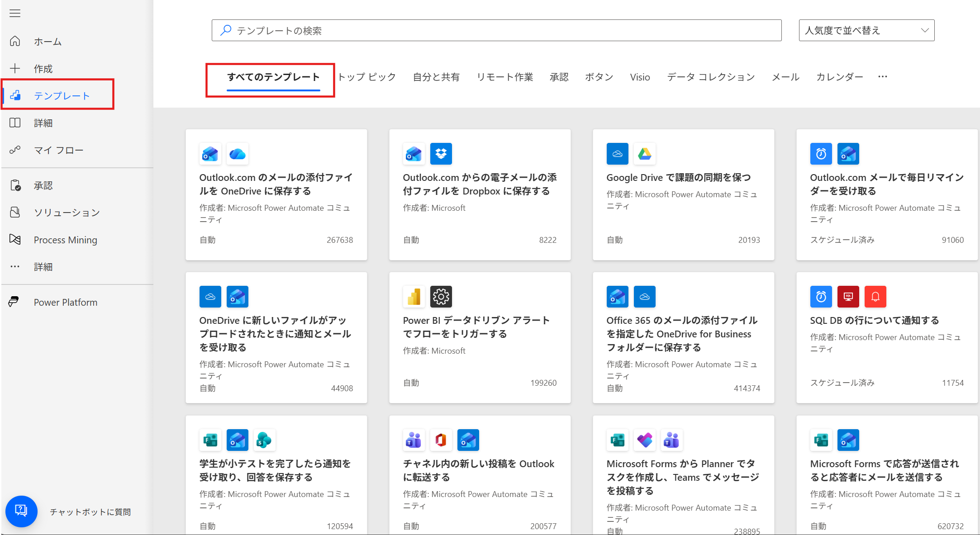Click the Dropbox icon on the Dropbox card
Viewport: 980px width, 535px height.
coord(441,154)
